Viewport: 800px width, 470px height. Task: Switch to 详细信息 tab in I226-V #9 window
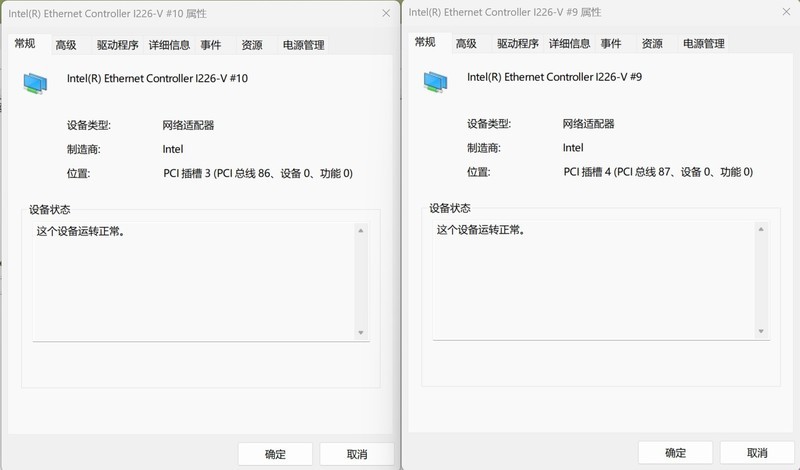click(569, 43)
